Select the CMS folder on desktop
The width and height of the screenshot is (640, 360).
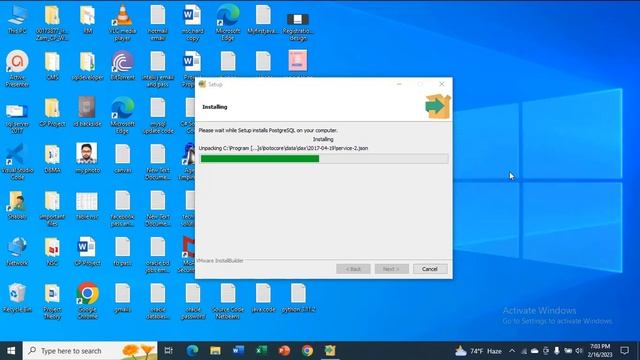[x=52, y=65]
